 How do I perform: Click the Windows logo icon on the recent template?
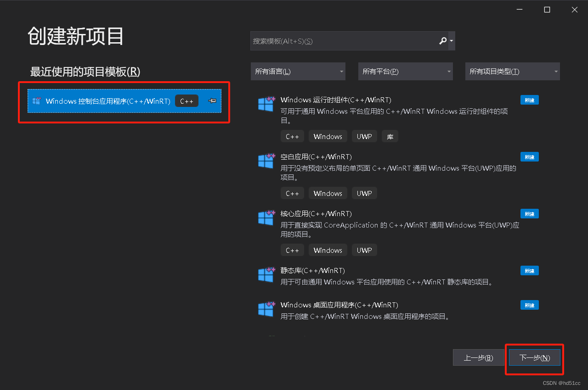36,101
